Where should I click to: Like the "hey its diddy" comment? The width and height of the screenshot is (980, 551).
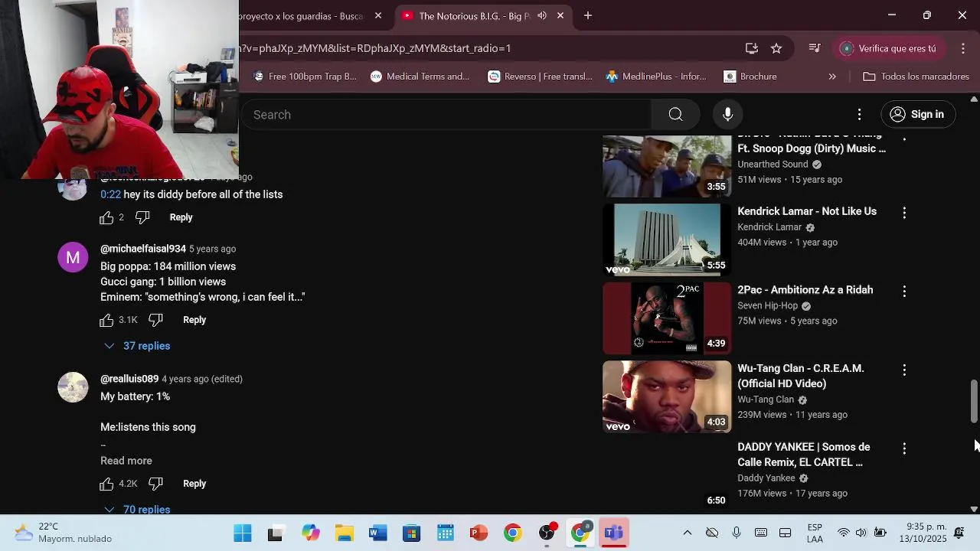coord(106,217)
